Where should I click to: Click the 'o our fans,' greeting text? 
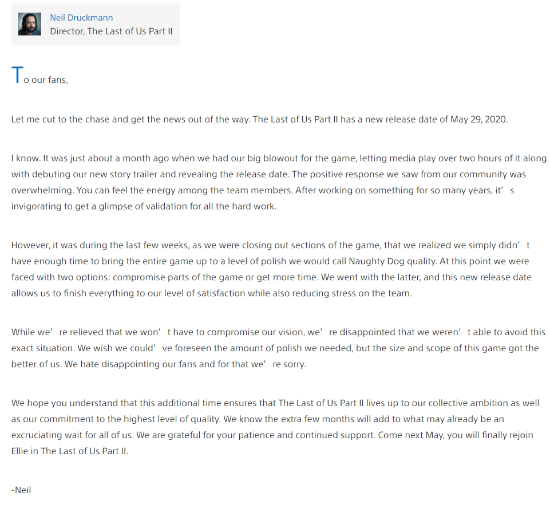tap(46, 80)
